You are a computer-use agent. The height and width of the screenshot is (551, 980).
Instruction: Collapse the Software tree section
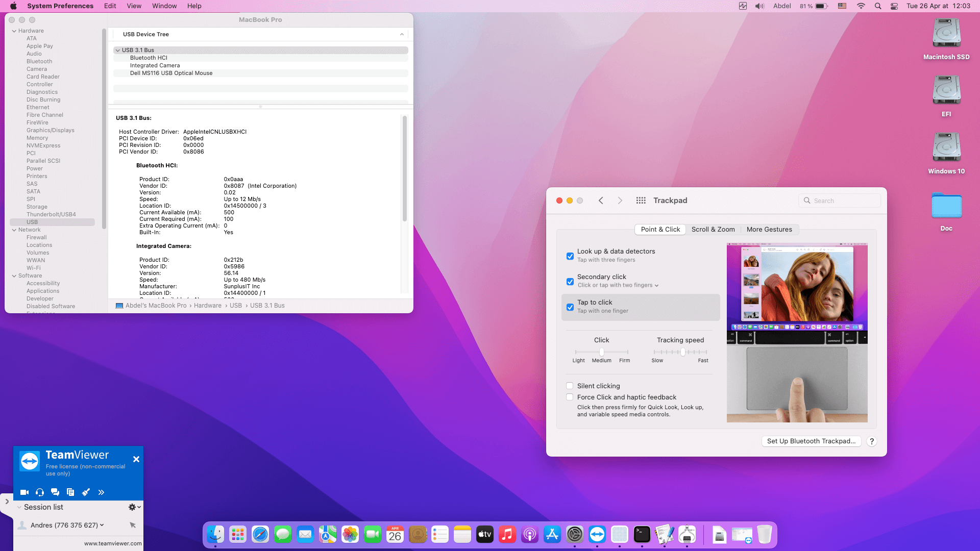coord(14,276)
